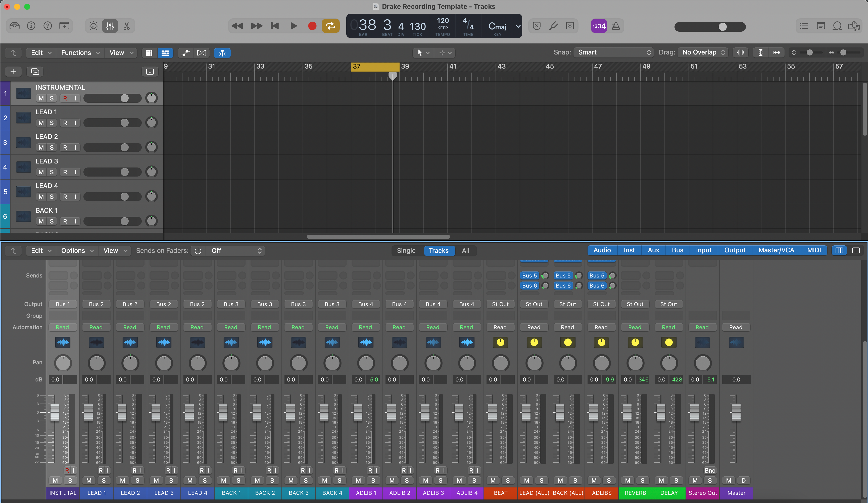Toggle the metronome click icon

coord(616,26)
